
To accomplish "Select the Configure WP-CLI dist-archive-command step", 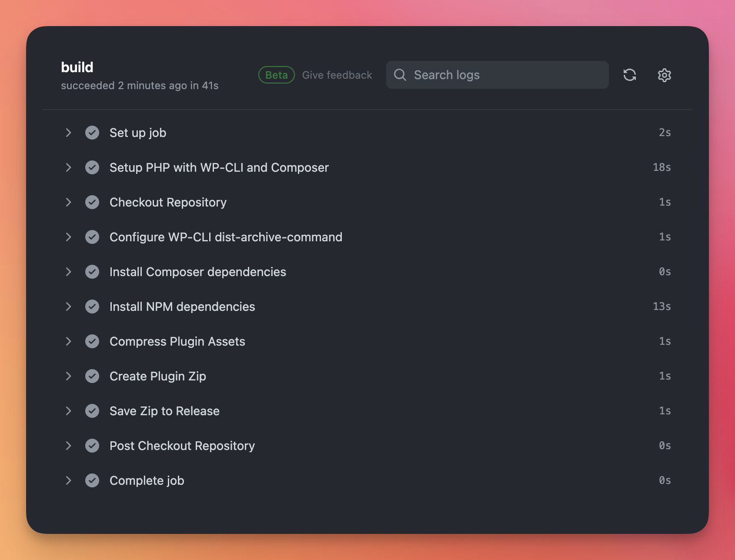I will coord(226,237).
